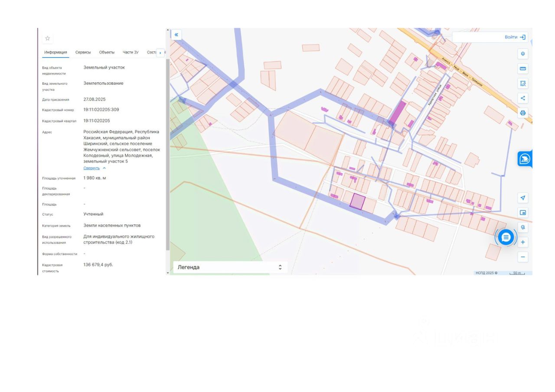Screen dimensions: 555x392
Task: Click the permitted use text Для индивидуального жилищного строительства
Action: pyautogui.click(x=119, y=240)
